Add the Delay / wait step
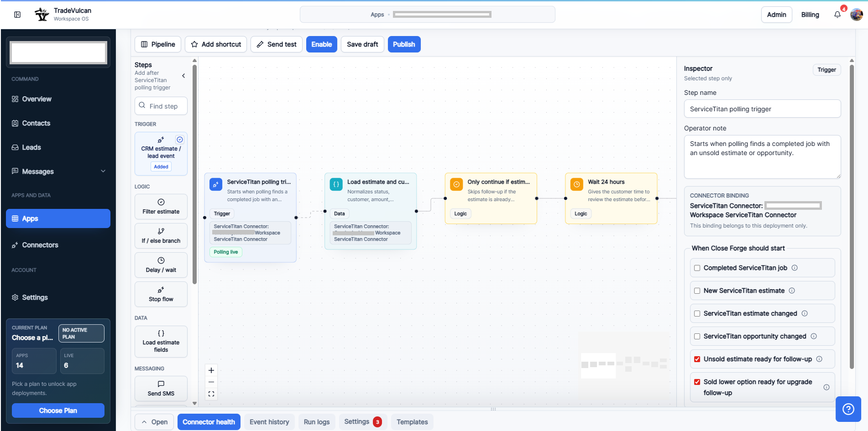 click(x=161, y=265)
